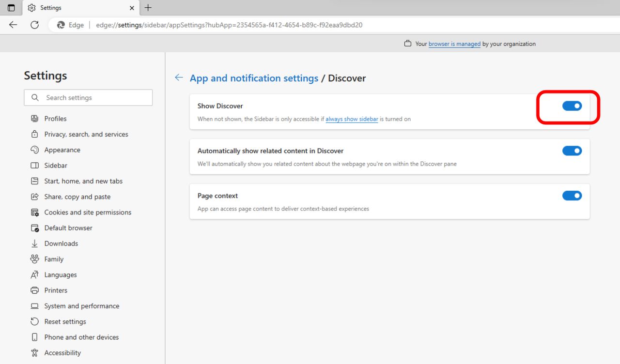Click the address bar URL

[229, 25]
